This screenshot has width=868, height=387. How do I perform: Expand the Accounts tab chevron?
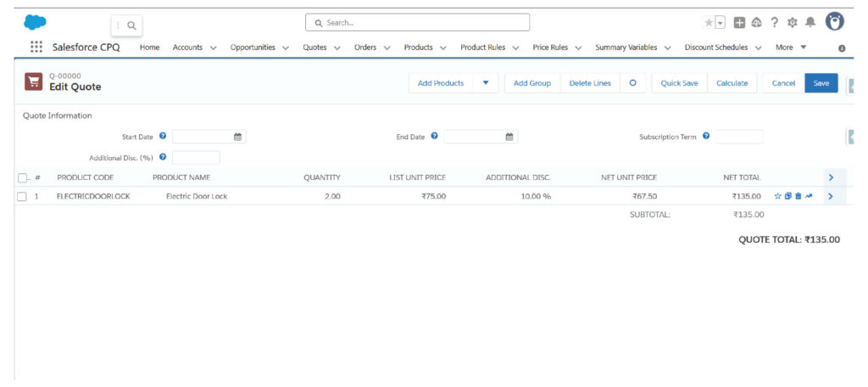point(213,48)
